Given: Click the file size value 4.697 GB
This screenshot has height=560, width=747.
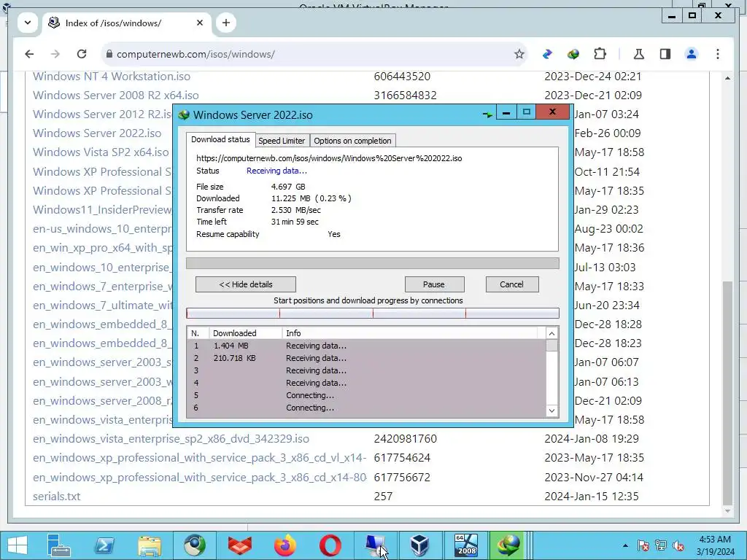Looking at the screenshot, I should pyautogui.click(x=288, y=187).
